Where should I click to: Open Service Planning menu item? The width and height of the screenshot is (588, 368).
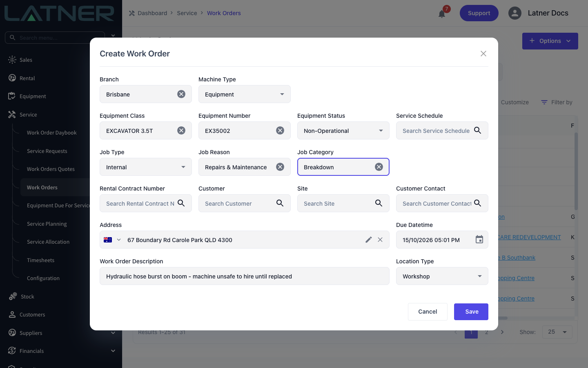[x=47, y=224]
